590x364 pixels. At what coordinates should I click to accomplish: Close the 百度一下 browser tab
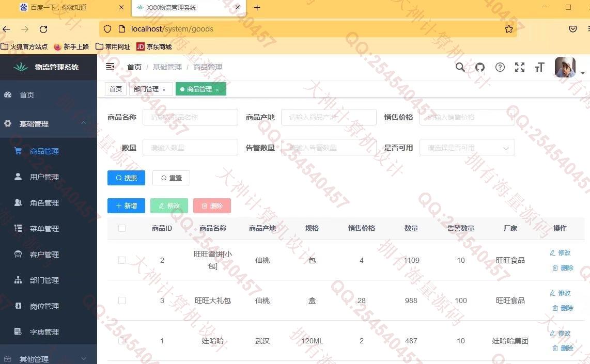coord(121,8)
